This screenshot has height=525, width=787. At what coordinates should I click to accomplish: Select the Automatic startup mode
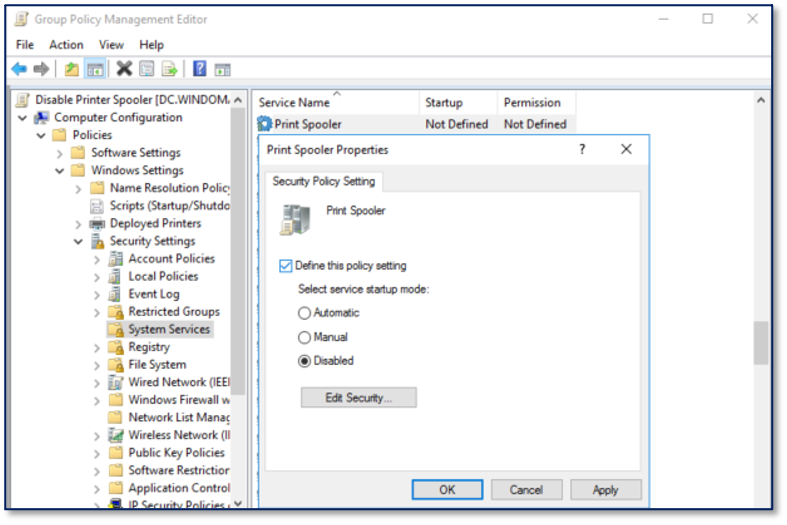point(305,313)
